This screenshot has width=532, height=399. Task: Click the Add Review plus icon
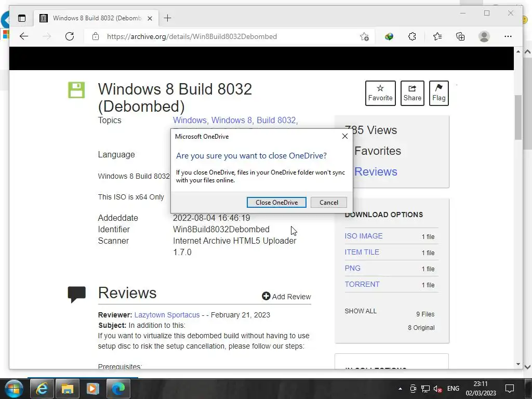[x=266, y=296]
